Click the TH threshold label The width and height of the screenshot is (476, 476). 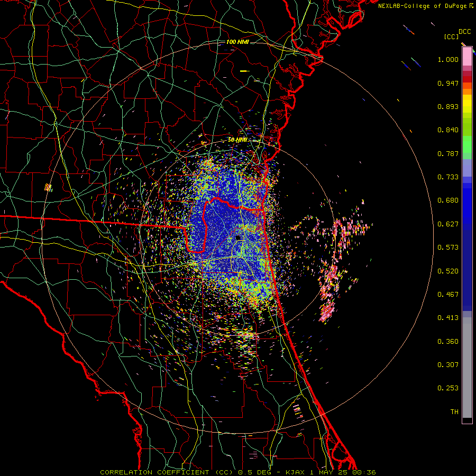[x=454, y=412]
